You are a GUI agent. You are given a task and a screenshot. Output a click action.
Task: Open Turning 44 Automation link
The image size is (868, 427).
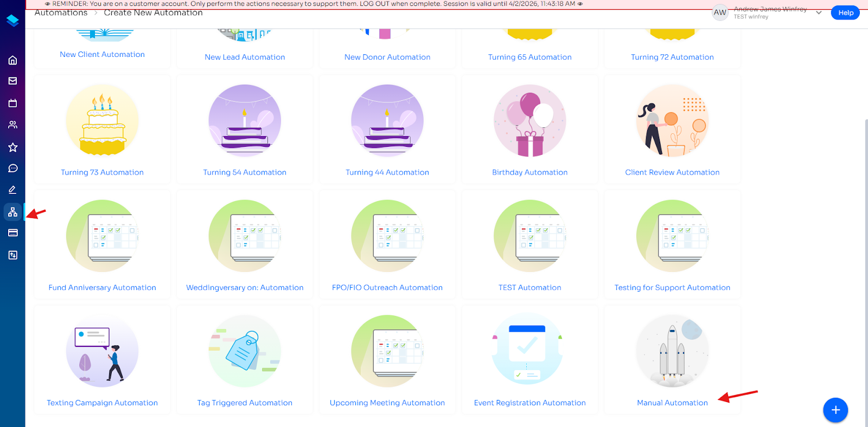[x=387, y=172]
